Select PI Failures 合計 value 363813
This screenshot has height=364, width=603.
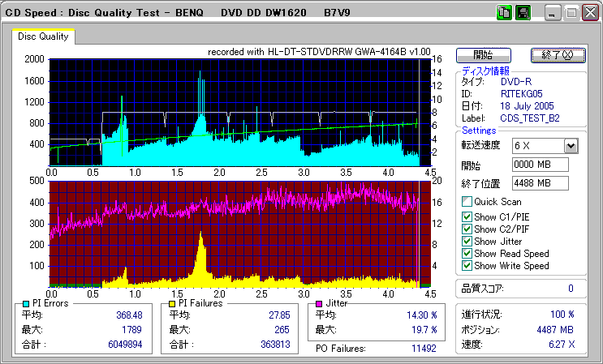pos(275,345)
